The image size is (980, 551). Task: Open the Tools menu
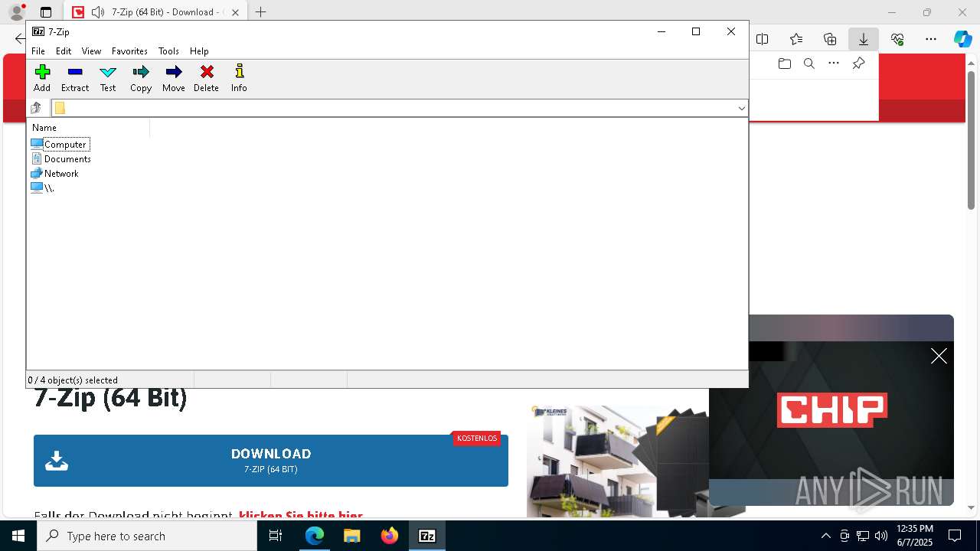click(168, 51)
